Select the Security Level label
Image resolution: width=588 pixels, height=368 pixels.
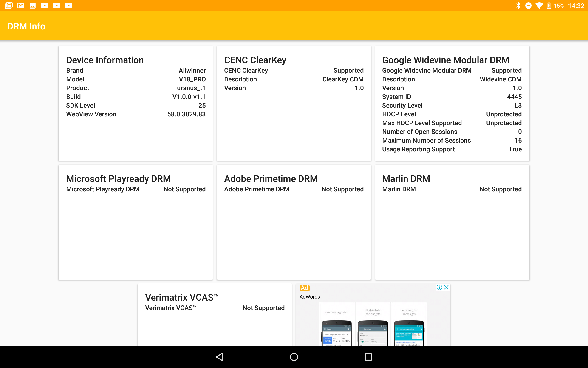point(402,105)
